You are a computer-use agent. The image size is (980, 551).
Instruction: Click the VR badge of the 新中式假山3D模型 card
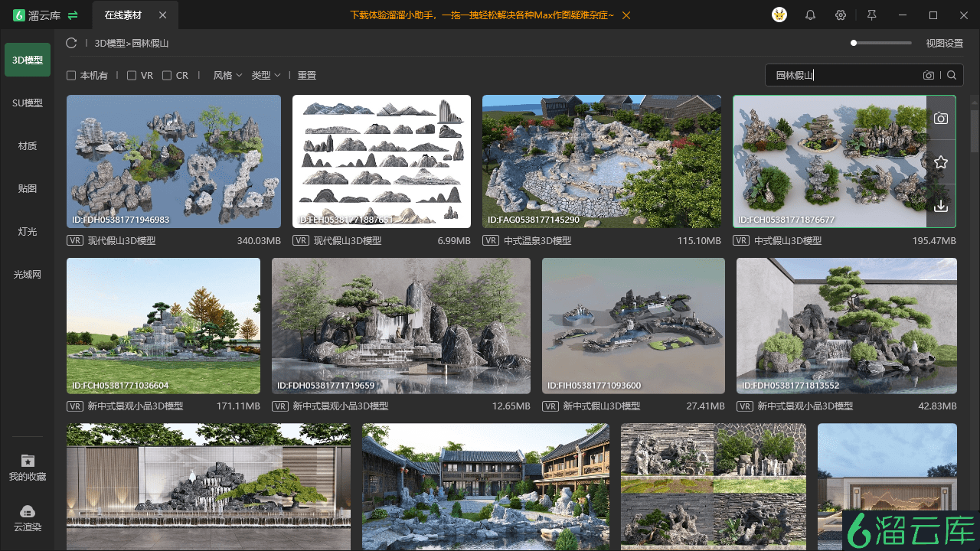click(550, 406)
